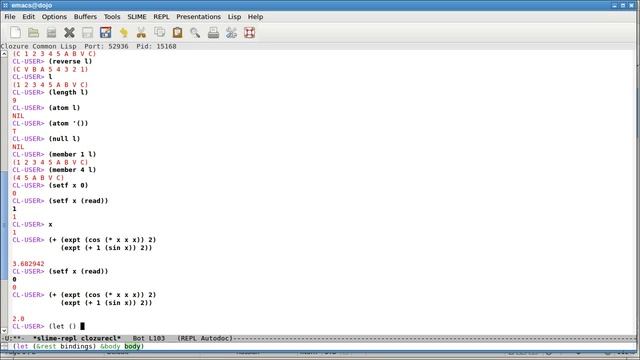
Task: Open the Presentations menu
Action: (198, 17)
